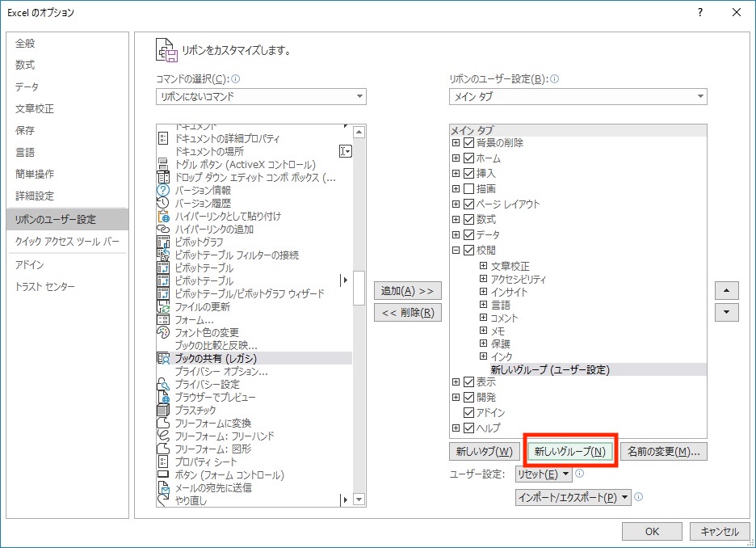The height and width of the screenshot is (548, 756).
Task: Click the << 削除(R) button
Action: (408, 313)
